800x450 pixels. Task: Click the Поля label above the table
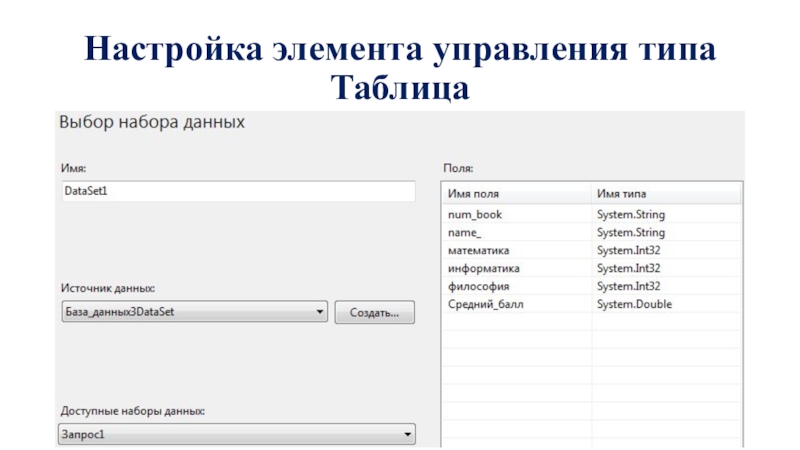point(457,169)
